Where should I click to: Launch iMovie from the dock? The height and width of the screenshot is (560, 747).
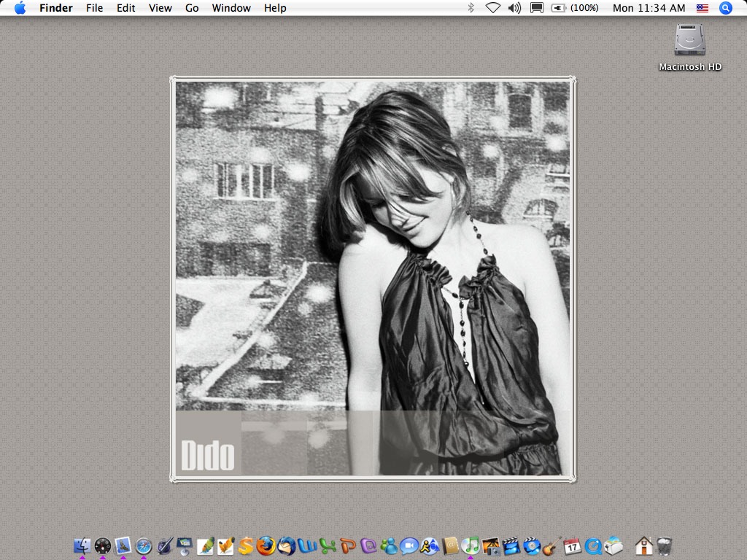click(x=511, y=545)
